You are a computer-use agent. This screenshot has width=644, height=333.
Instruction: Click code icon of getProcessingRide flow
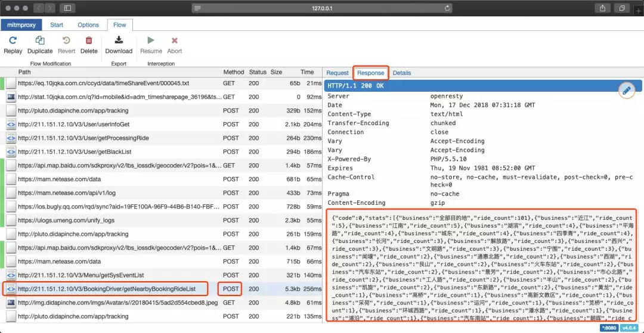(x=11, y=138)
